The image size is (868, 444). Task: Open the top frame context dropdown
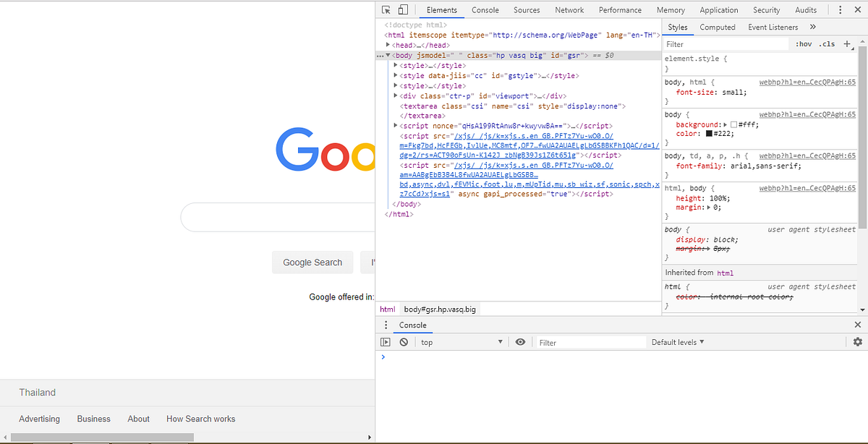point(461,341)
